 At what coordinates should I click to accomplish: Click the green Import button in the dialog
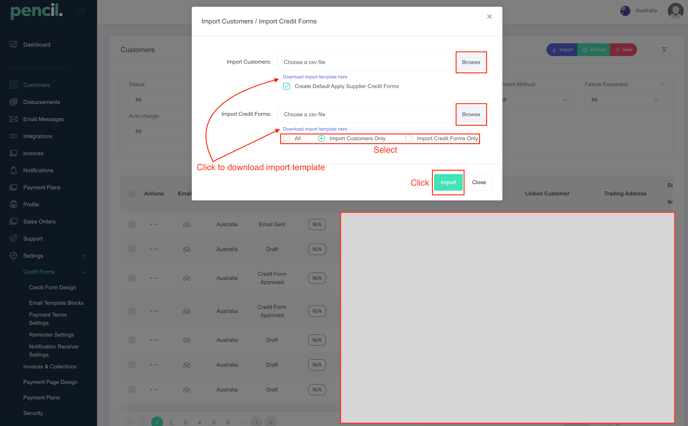pos(448,182)
